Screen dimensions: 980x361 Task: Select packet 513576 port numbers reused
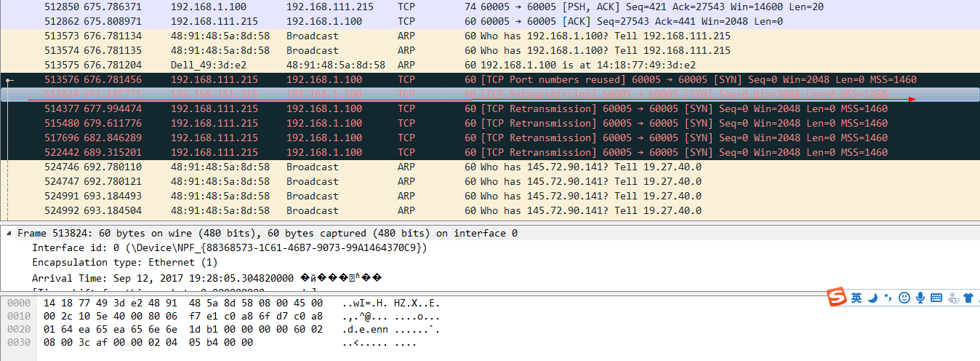pyautogui.click(x=490, y=79)
